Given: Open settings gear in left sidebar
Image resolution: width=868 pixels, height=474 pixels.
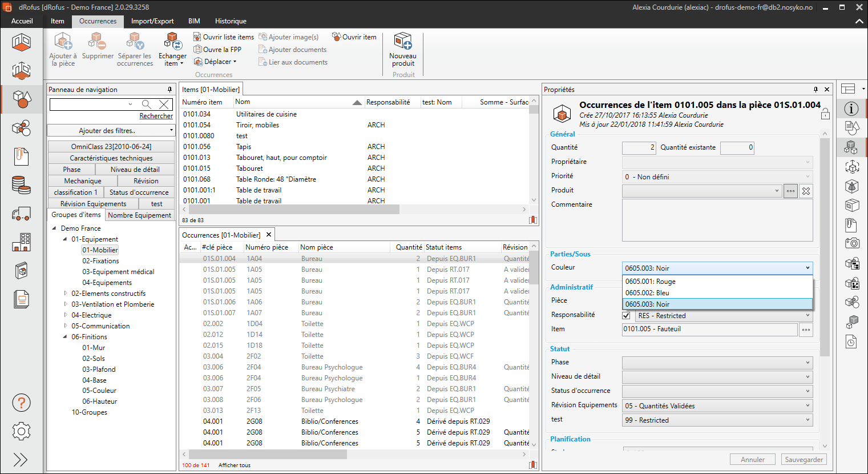Looking at the screenshot, I should (21, 431).
